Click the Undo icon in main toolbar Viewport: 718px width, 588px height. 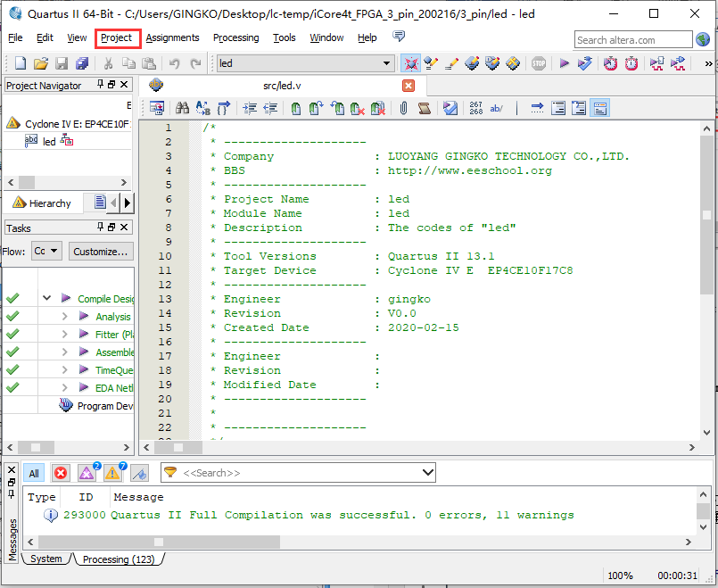pos(174,63)
